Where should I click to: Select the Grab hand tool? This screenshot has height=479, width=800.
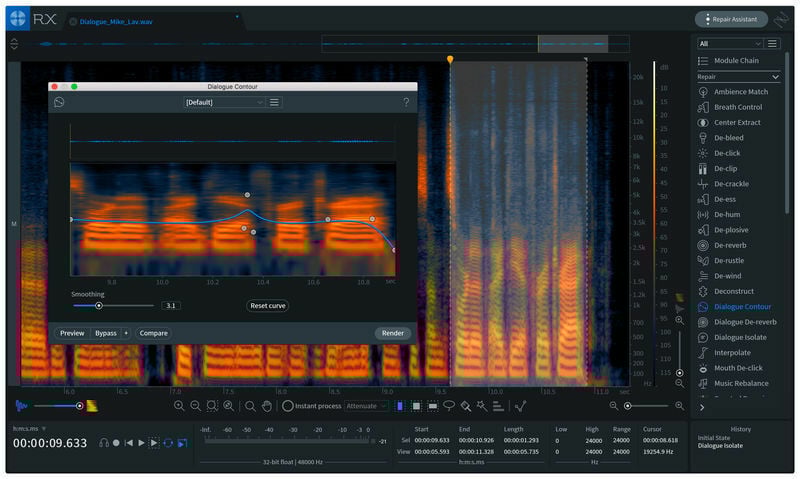[x=267, y=406]
